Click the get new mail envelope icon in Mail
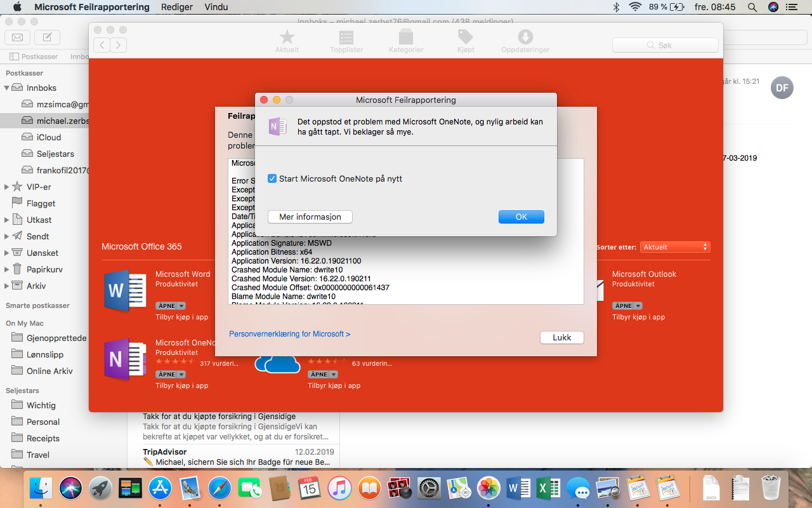This screenshot has height=508, width=812. pyautogui.click(x=18, y=37)
